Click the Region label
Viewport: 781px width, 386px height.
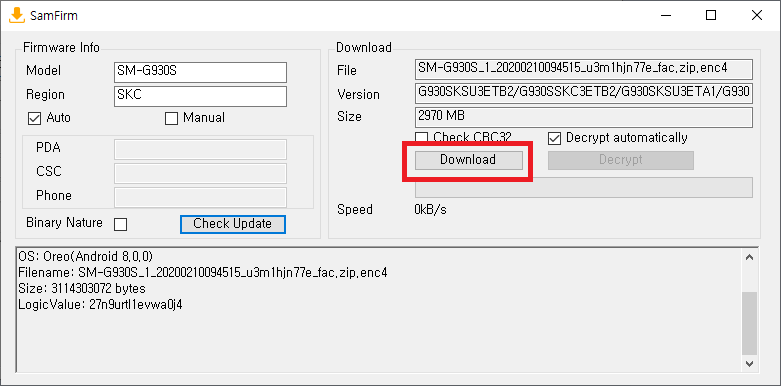45,95
